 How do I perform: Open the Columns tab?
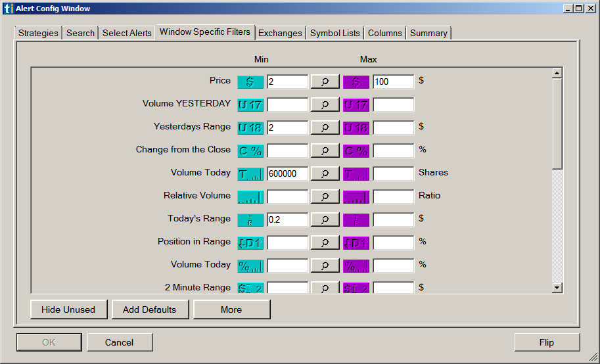pos(385,33)
